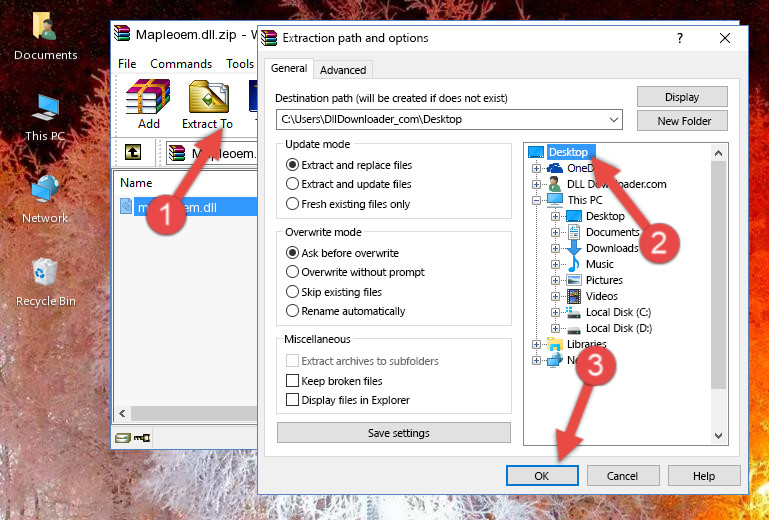Click the DLL Downloader.com user icon

pos(555,184)
